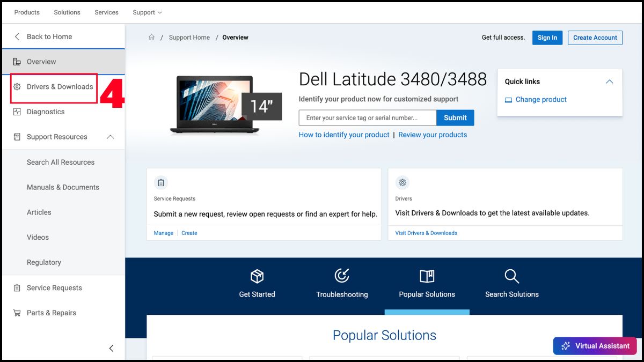Click the Parts & Repairs cart icon

[x=17, y=313]
